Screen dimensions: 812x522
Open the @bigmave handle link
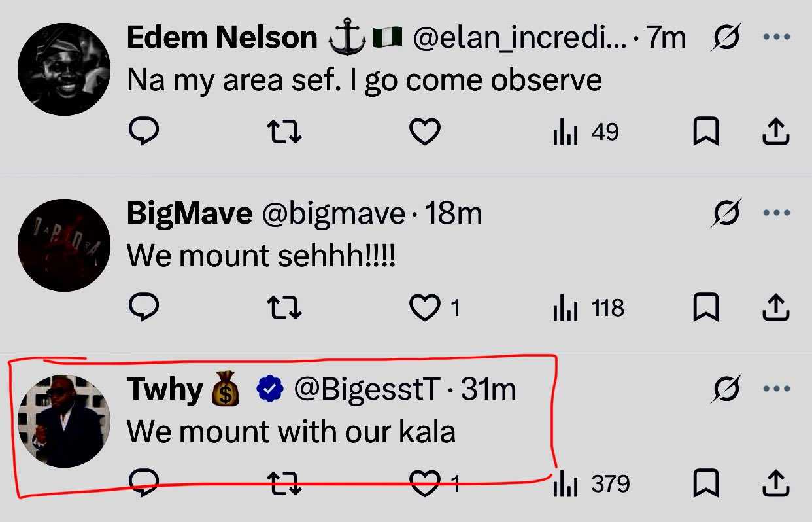(334, 214)
